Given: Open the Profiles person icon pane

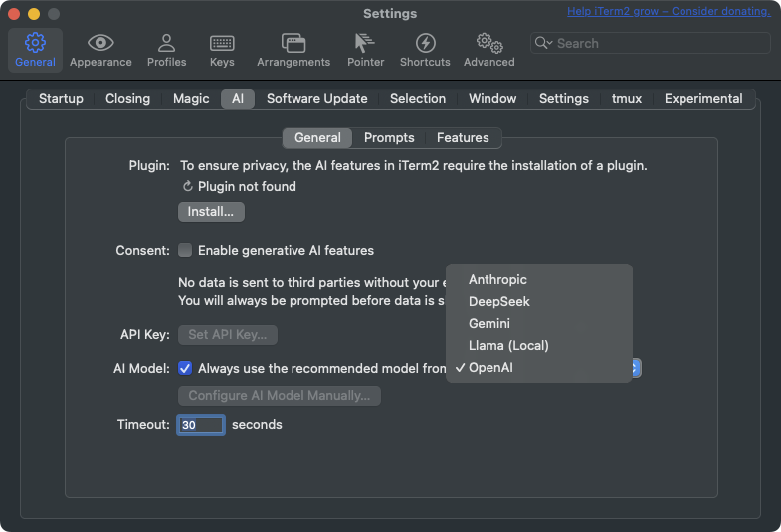Looking at the screenshot, I should point(166,43).
